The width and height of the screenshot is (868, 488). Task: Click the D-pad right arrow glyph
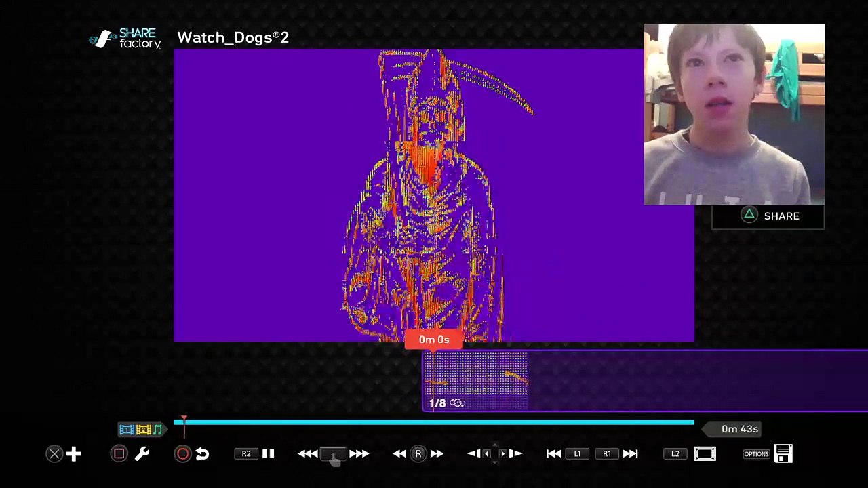[x=502, y=453]
